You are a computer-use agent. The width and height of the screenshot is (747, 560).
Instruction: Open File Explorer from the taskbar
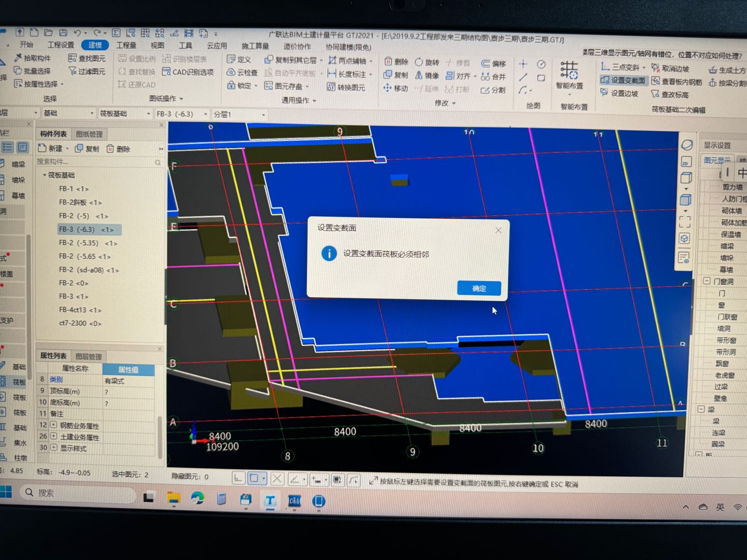click(x=173, y=498)
